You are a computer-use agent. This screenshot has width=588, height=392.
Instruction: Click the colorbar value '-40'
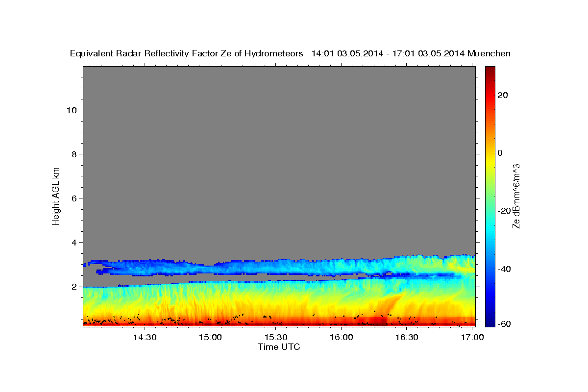click(505, 269)
